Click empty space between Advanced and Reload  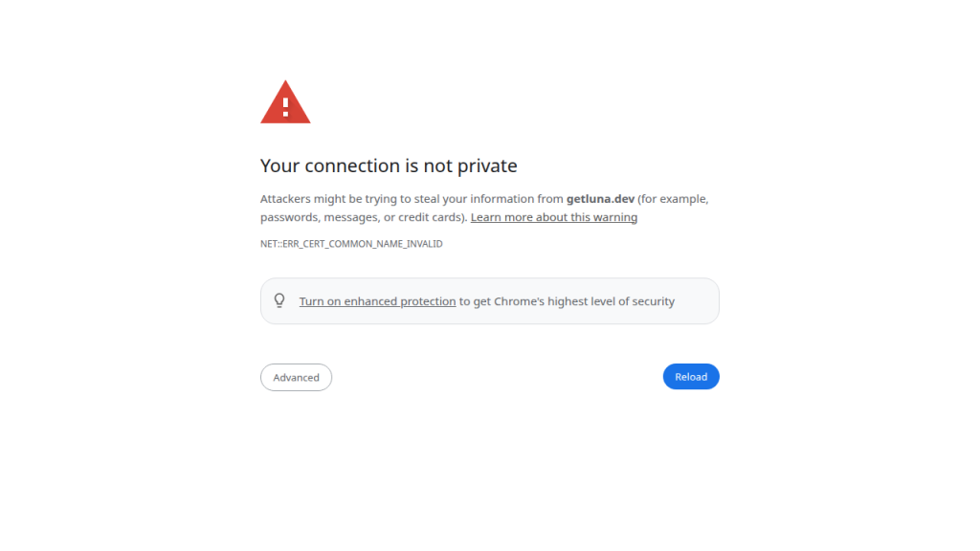pos(498,377)
